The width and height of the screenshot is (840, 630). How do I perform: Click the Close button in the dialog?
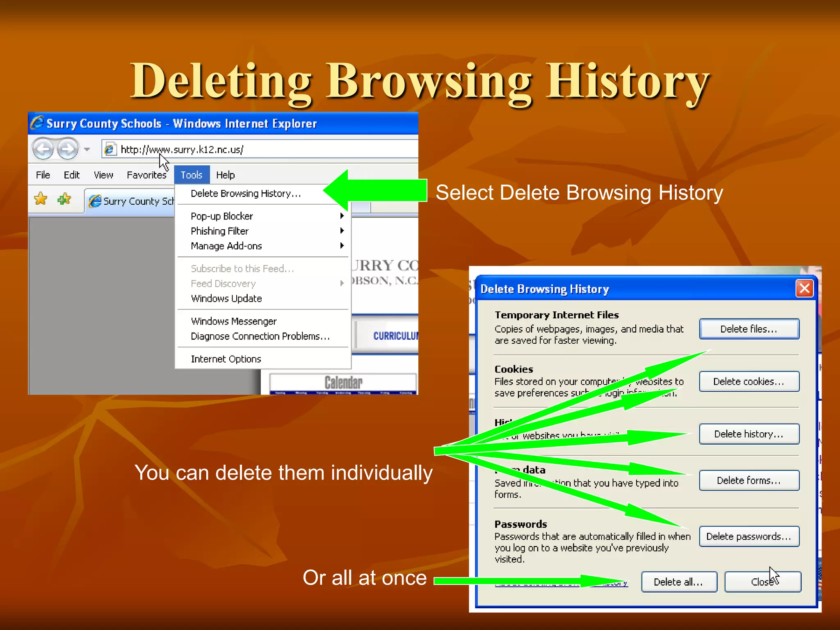pos(763,582)
